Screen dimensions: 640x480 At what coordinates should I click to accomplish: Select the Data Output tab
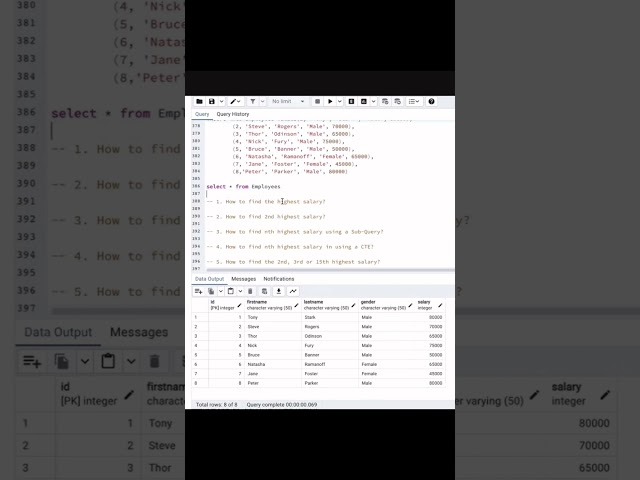(x=209, y=279)
